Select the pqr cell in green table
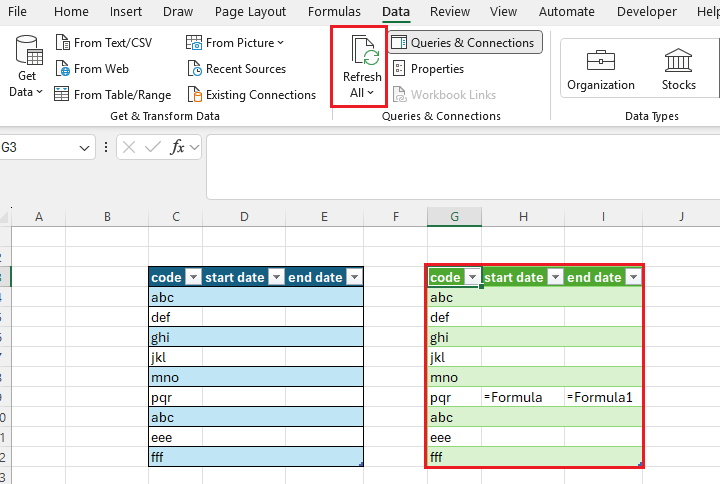Viewport: 720px width, 484px height. tap(454, 397)
